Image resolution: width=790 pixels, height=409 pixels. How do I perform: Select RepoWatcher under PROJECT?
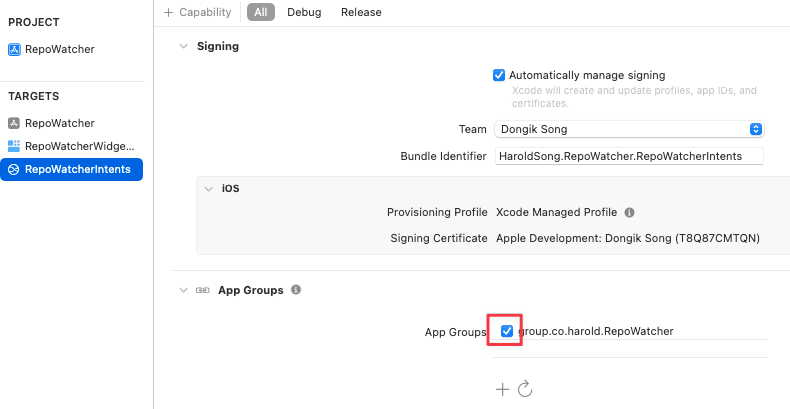[52, 49]
